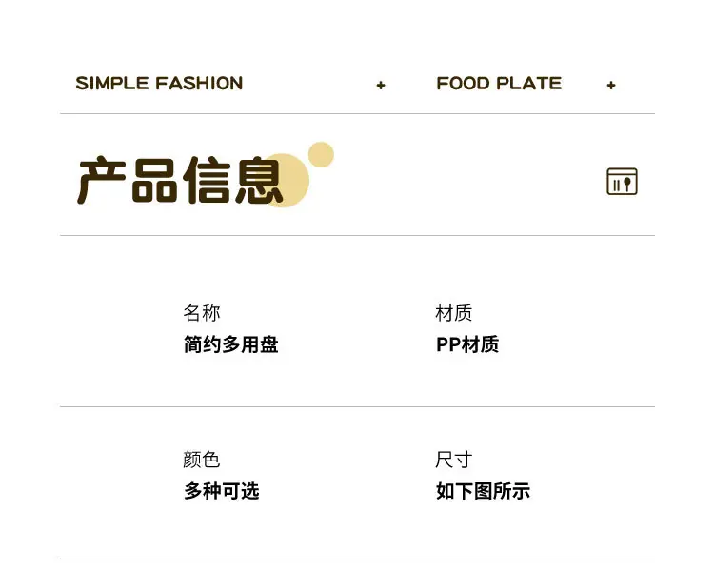The height and width of the screenshot is (588, 714).
Task: Click the SIMPLE FASHION heading text
Action: pos(159,84)
